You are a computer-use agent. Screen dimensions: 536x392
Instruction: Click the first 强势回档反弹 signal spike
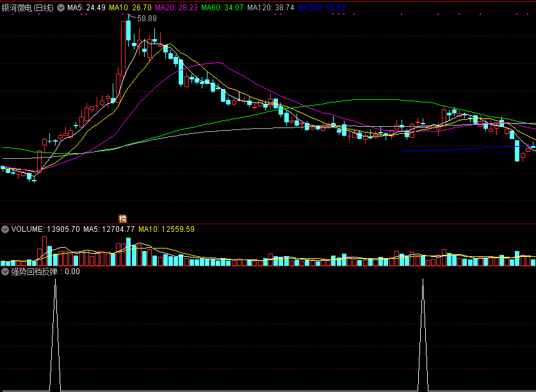tap(55, 335)
